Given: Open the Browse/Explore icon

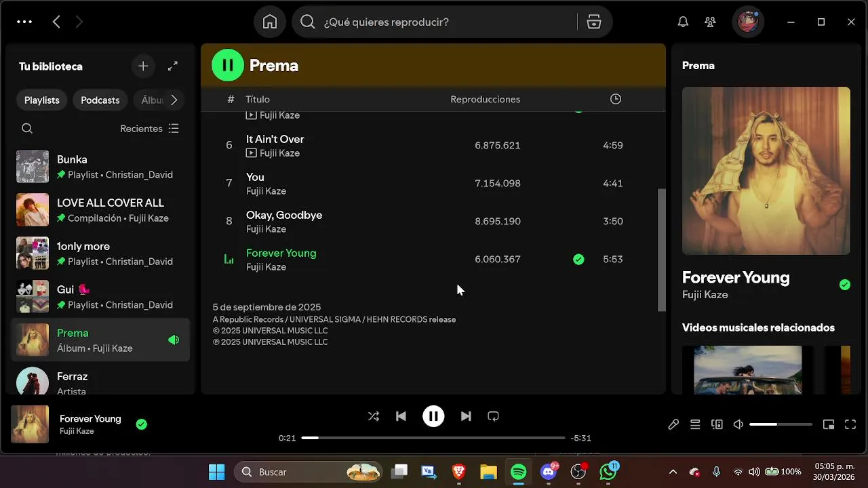Looking at the screenshot, I should point(594,22).
